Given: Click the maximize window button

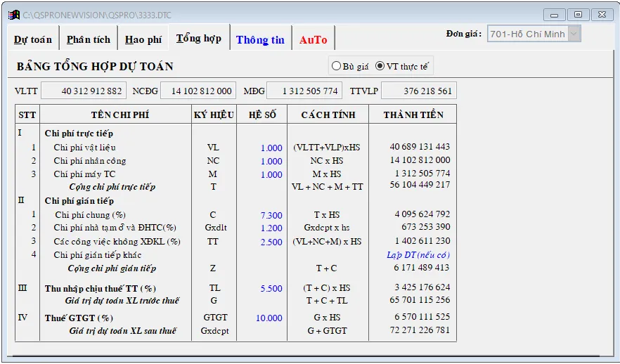Looking at the screenshot, I should pyautogui.click(x=578, y=14).
